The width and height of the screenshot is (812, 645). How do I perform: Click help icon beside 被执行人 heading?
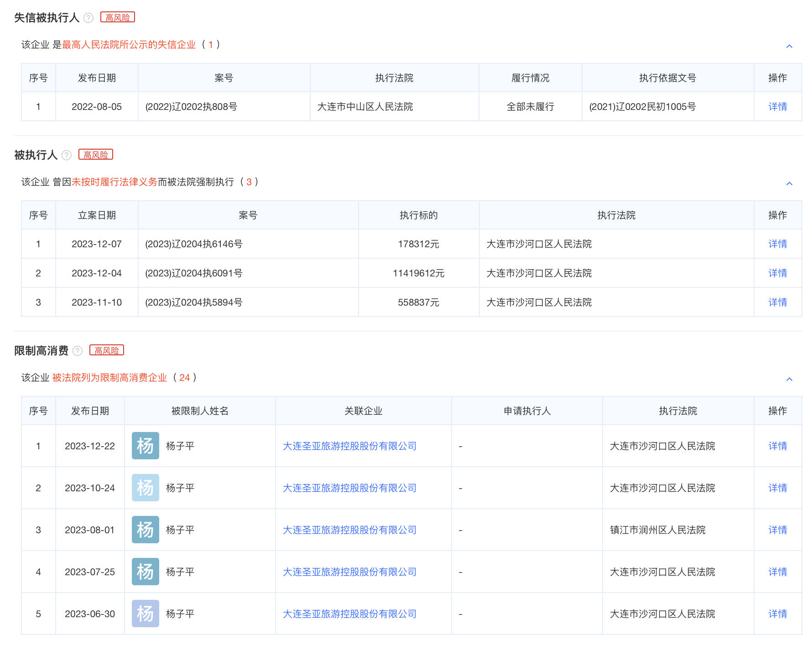(67, 155)
